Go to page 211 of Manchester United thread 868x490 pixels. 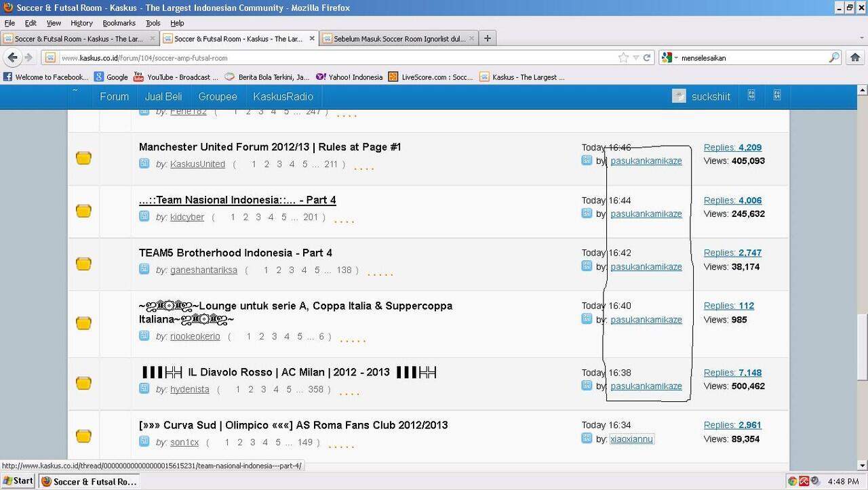coord(331,164)
